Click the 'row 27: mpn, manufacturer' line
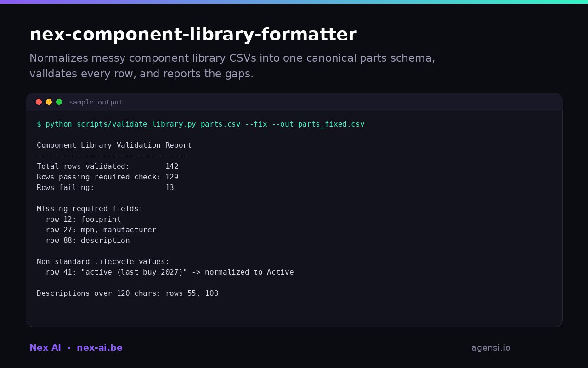Image resolution: width=588 pixels, height=368 pixels. tap(101, 230)
